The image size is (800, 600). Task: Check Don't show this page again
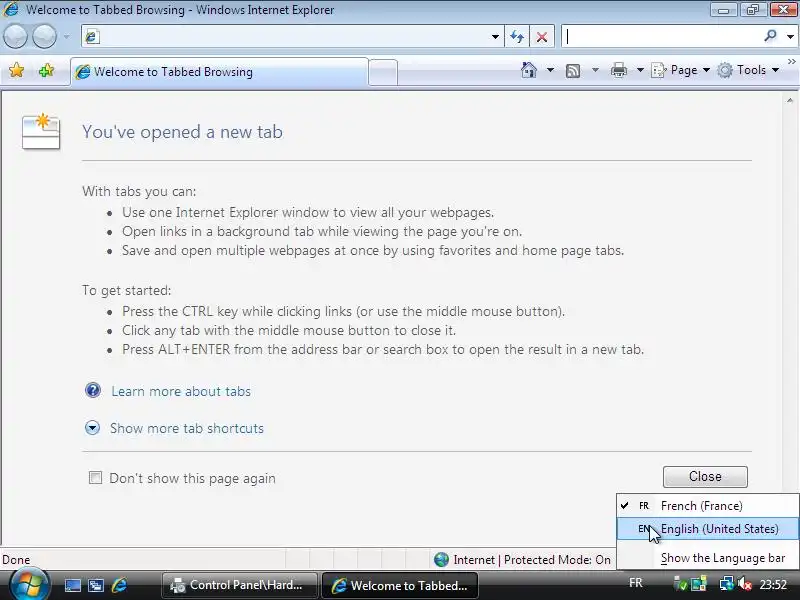coord(95,478)
